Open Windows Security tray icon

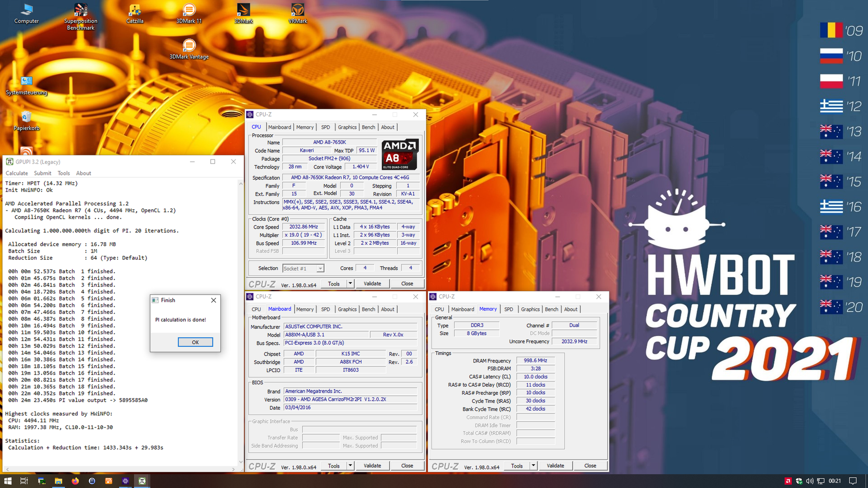click(x=799, y=481)
